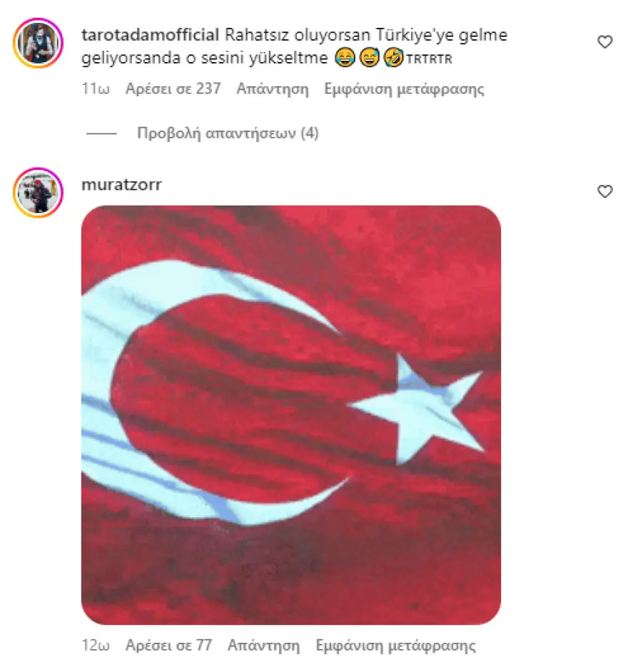Click the line before Προβολή απαντήσεων
The image size is (628, 672).
[x=101, y=133]
